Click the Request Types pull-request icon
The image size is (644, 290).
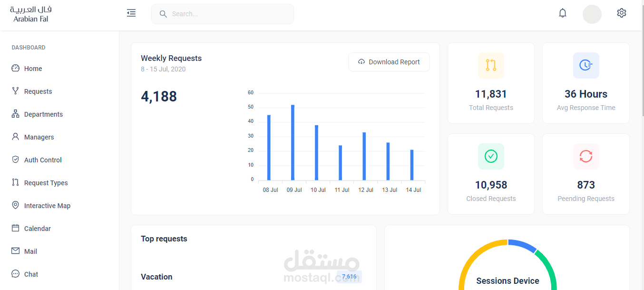[16, 182]
